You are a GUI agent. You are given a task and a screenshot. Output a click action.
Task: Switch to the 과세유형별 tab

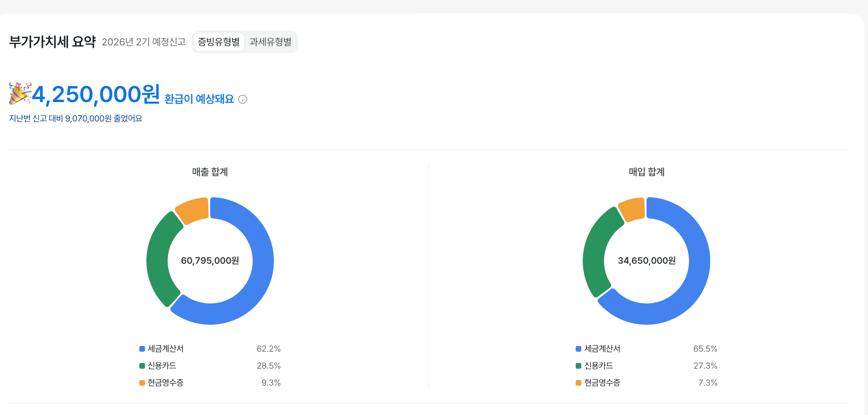click(x=271, y=42)
